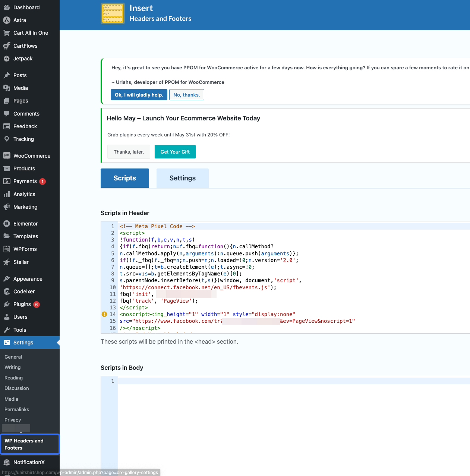Open Discussion settings submenu item
The image size is (470, 476).
coord(17,388)
